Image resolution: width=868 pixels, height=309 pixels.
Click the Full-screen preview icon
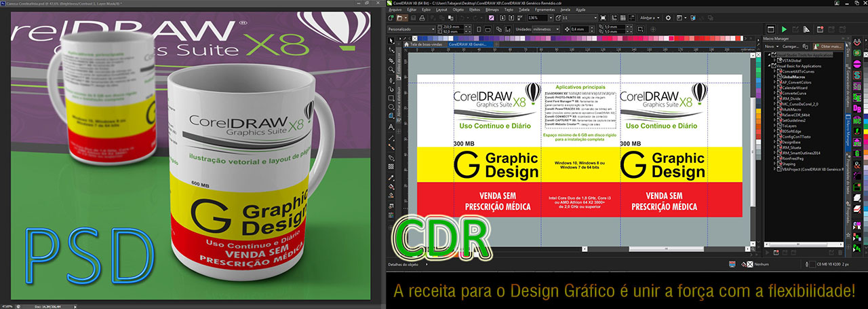[x=603, y=18]
